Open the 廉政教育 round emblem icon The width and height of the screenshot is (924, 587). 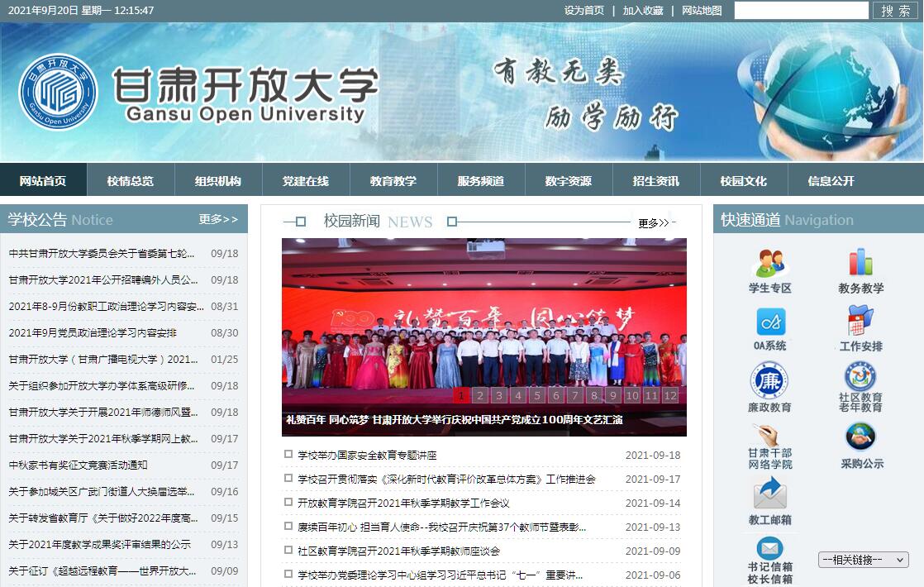[x=769, y=381]
